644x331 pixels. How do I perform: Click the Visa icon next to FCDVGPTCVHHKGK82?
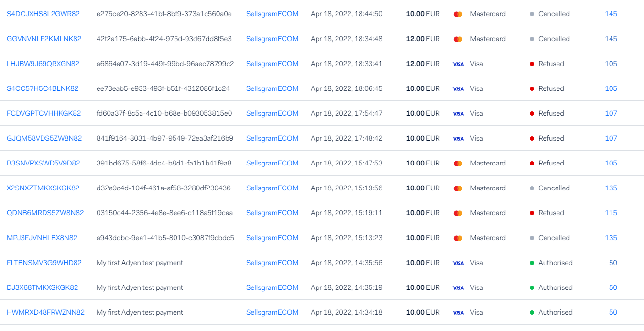[x=458, y=113]
